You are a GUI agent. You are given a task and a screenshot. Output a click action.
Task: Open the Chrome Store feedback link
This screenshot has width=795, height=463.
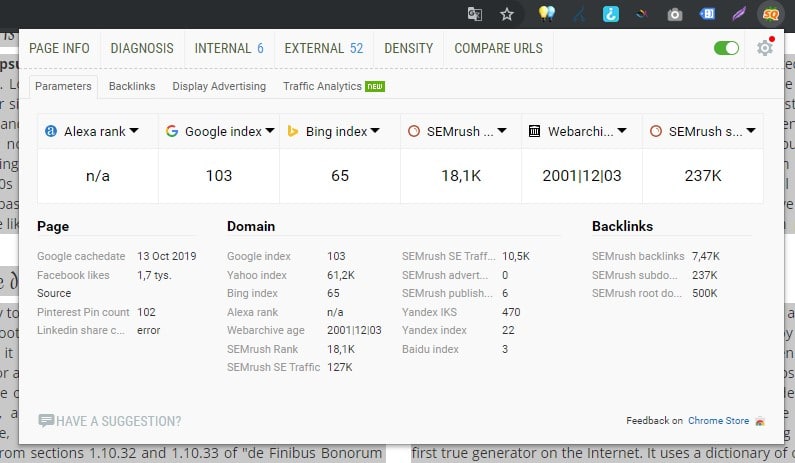tap(718, 420)
